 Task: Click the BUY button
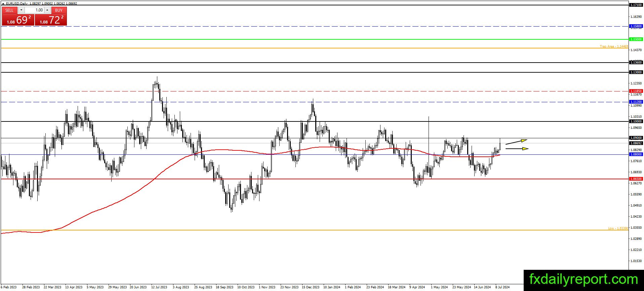59,10
